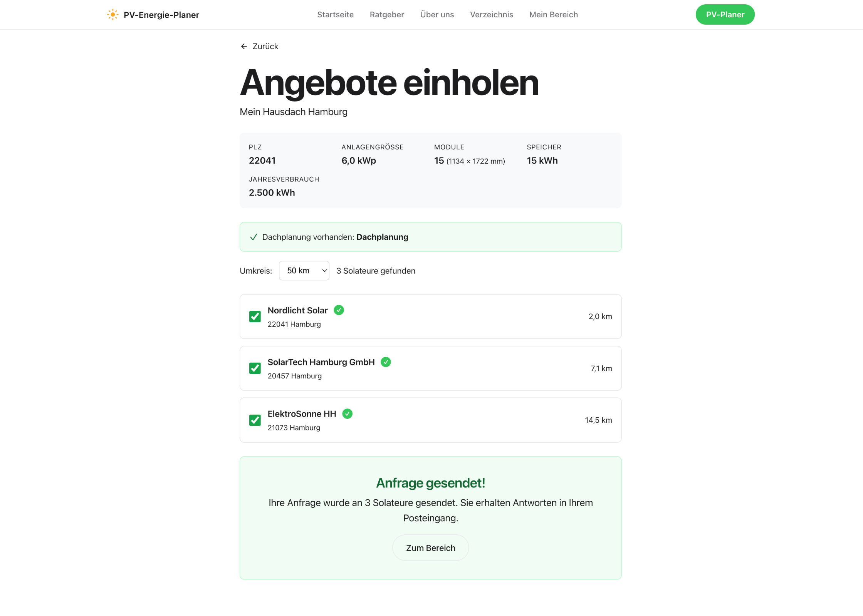Image resolution: width=863 pixels, height=616 pixels.
Task: Click the sun logo of PV-Energie-Planer
Action: (112, 14)
